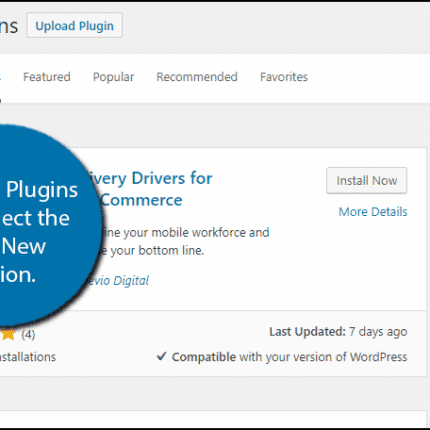Visit the Devio Digital author link

click(x=117, y=281)
